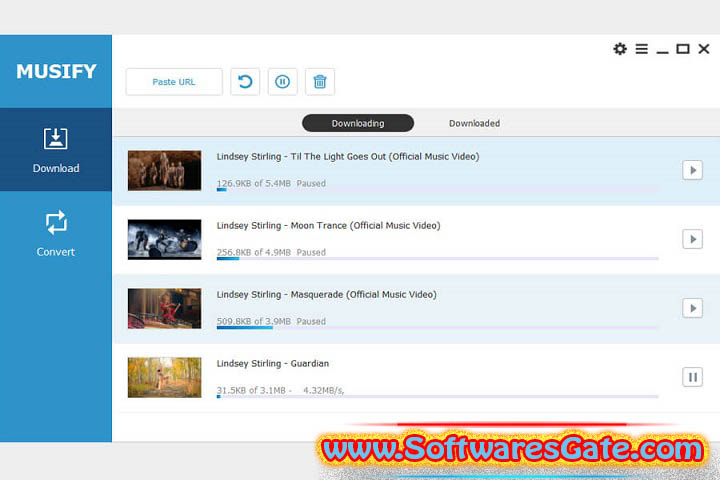
Task: Click the Masquerade download progress bar
Action: 437,328
